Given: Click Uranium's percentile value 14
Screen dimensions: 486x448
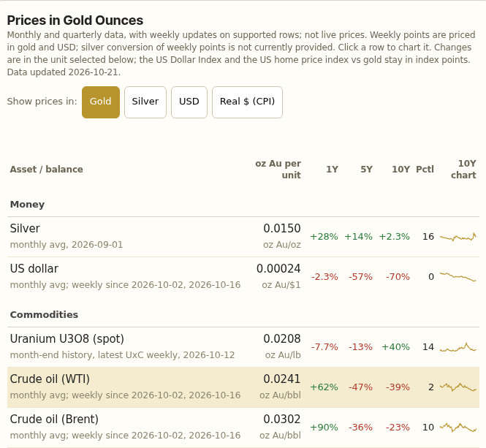Looking at the screenshot, I should 428,347.
